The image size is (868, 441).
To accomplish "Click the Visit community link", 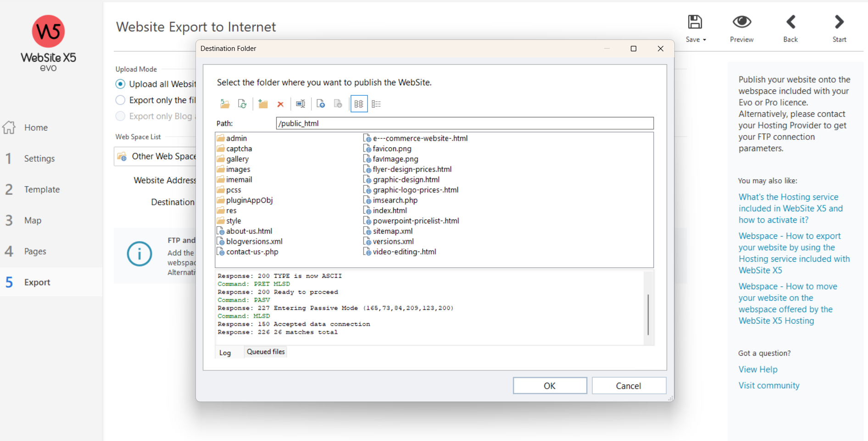I will pyautogui.click(x=769, y=386).
